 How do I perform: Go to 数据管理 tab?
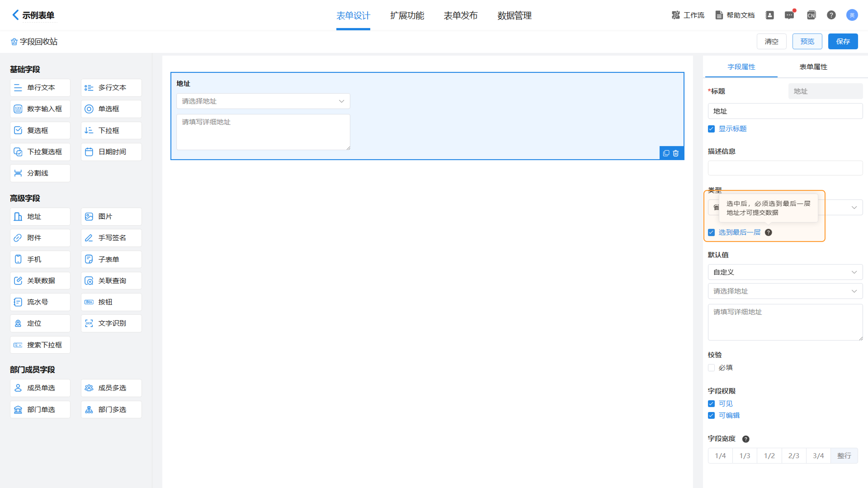[514, 16]
